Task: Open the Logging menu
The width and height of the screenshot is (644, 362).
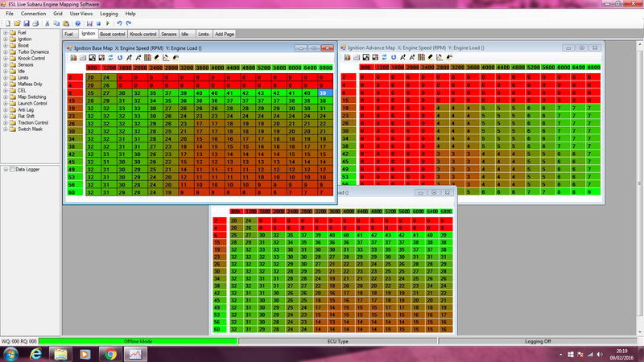Action: pyautogui.click(x=109, y=14)
